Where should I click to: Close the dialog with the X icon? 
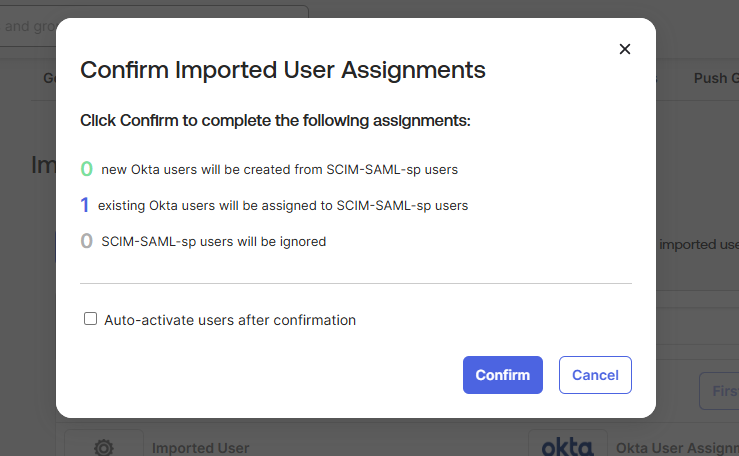pyautogui.click(x=624, y=49)
